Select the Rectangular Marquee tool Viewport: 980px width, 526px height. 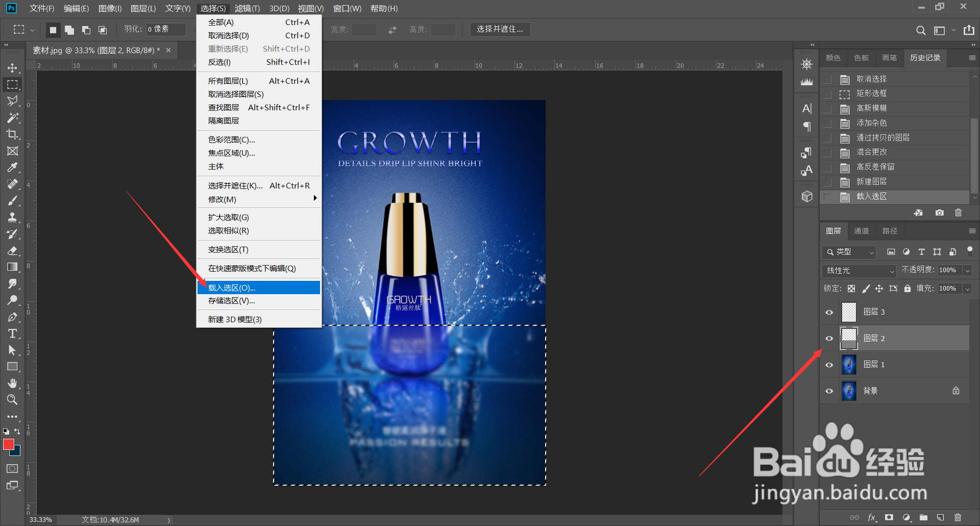click(x=12, y=84)
